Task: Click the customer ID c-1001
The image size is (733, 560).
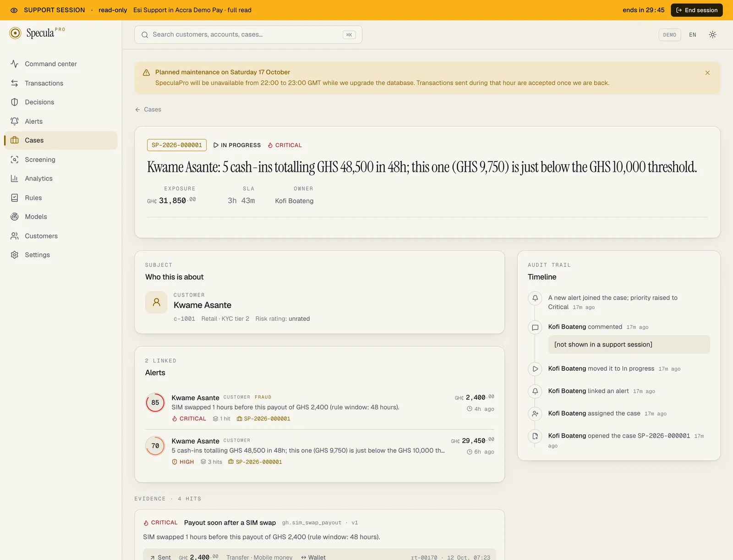Action: 184,319
